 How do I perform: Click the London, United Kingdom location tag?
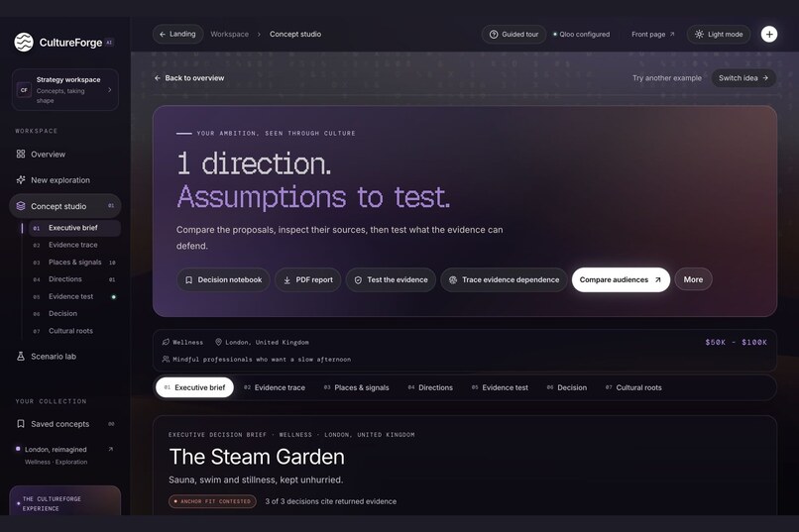[262, 342]
